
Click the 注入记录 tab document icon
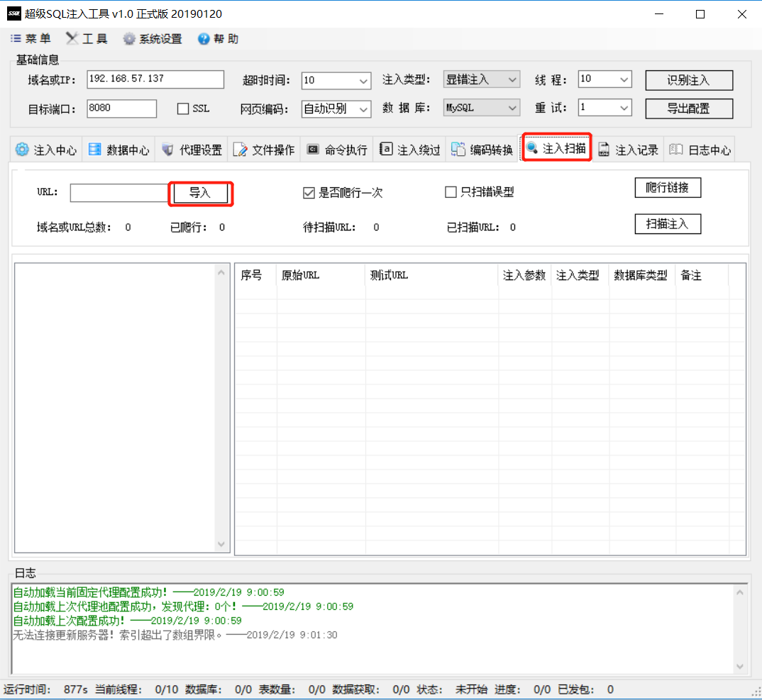pos(604,149)
